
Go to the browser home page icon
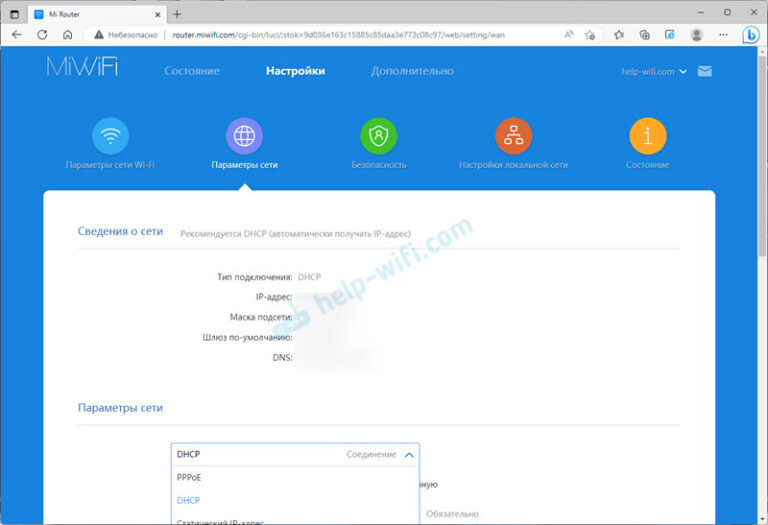(68, 35)
